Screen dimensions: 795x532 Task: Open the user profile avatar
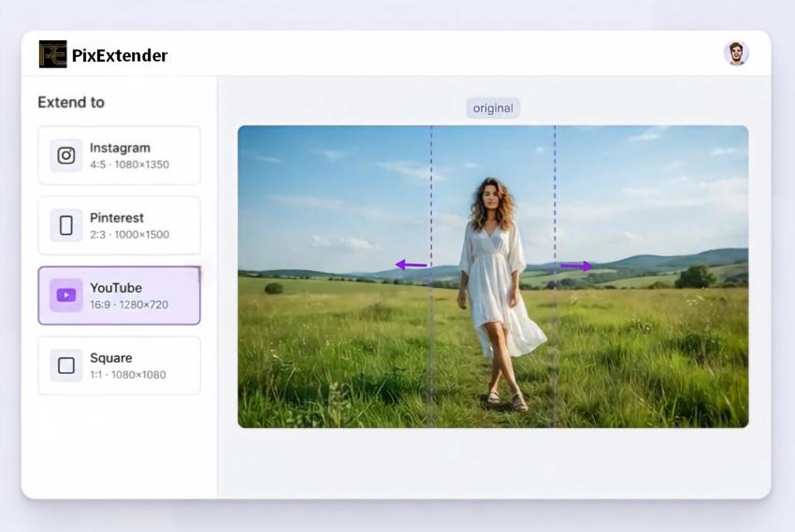[x=736, y=53]
